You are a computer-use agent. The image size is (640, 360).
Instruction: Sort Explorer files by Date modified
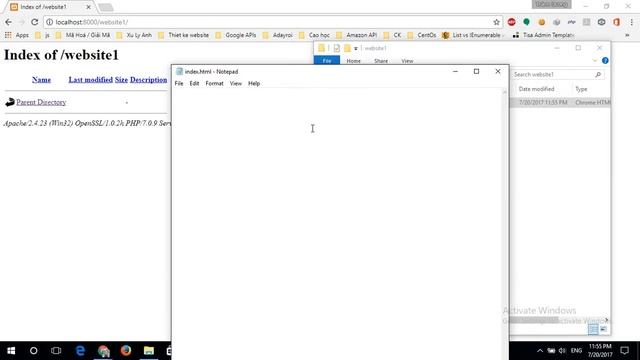[536, 89]
